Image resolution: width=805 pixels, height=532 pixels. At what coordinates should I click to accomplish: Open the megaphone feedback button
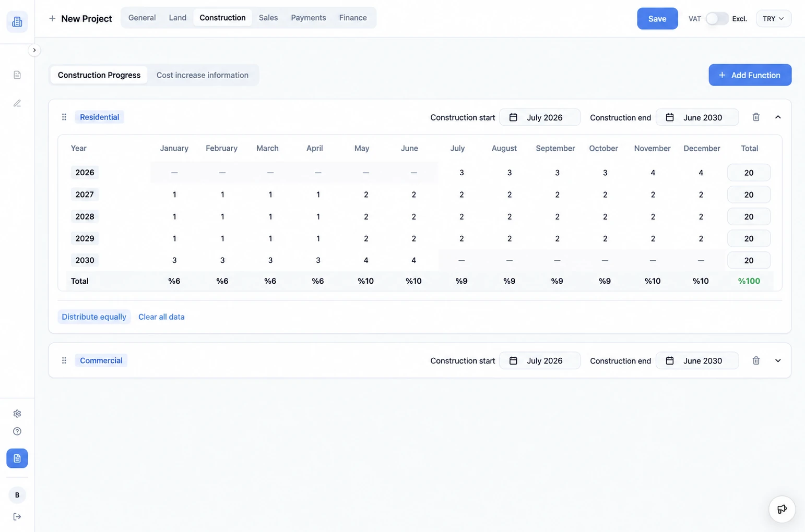(782, 509)
